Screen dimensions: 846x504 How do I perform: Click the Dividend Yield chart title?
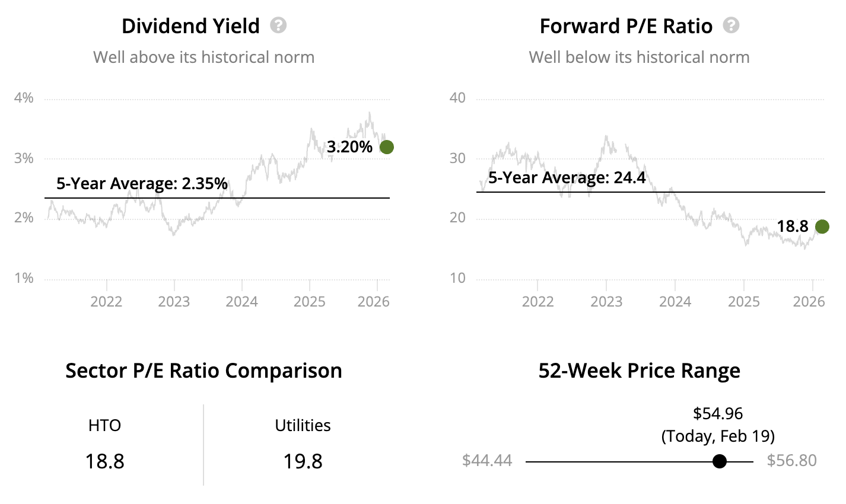pyautogui.click(x=190, y=26)
